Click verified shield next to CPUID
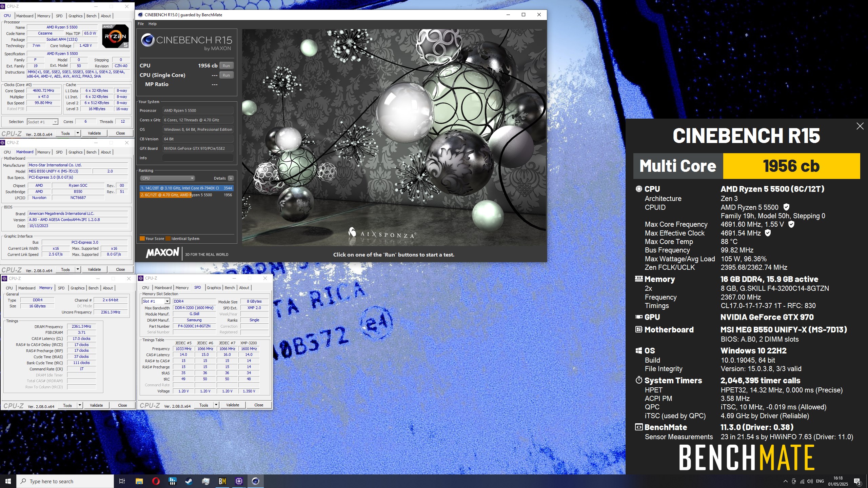 tap(786, 207)
